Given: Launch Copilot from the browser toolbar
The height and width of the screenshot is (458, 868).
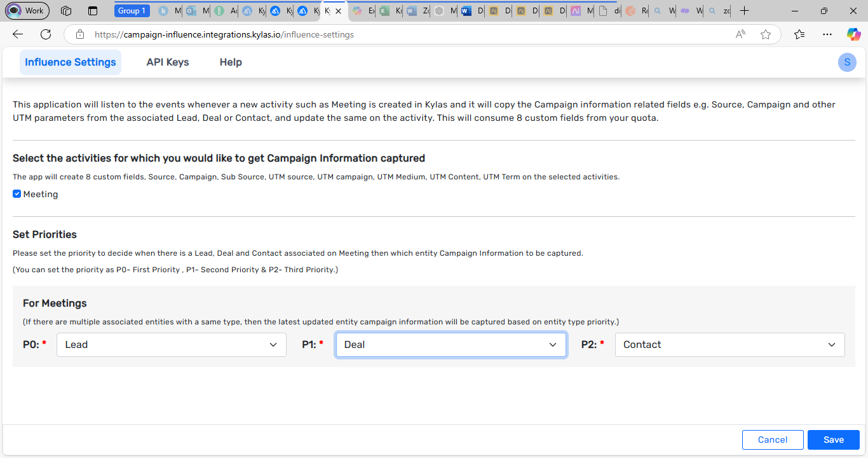Looking at the screenshot, I should pos(853,34).
